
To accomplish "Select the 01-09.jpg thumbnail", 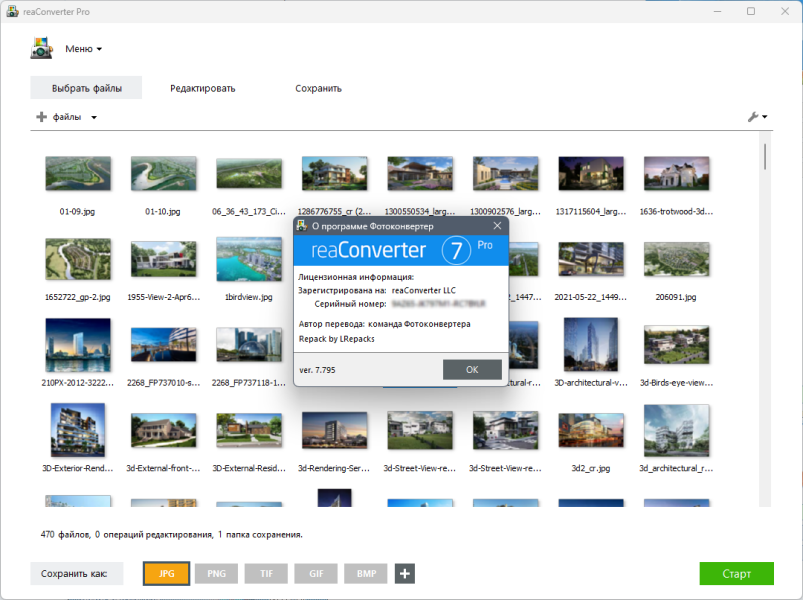I will 77,174.
